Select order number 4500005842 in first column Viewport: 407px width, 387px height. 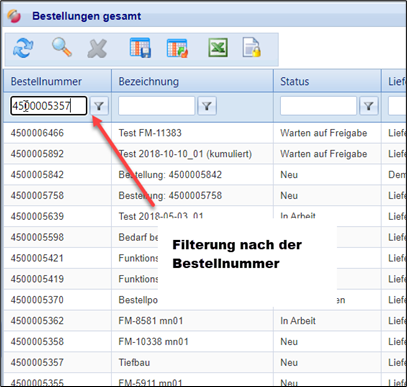[37, 175]
